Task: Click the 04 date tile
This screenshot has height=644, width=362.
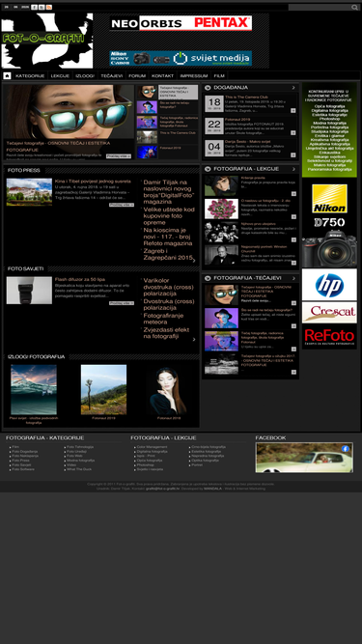Action: click(x=214, y=148)
